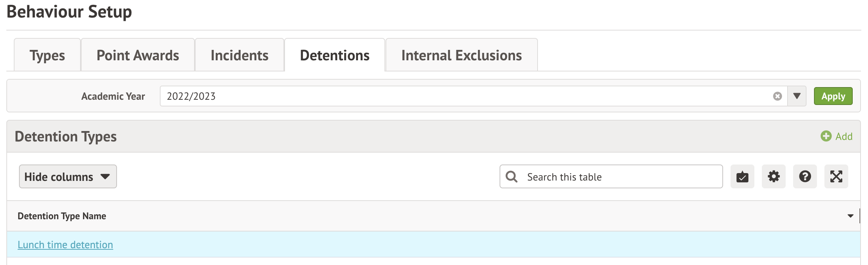Focus the Search this table field

pos(618,177)
